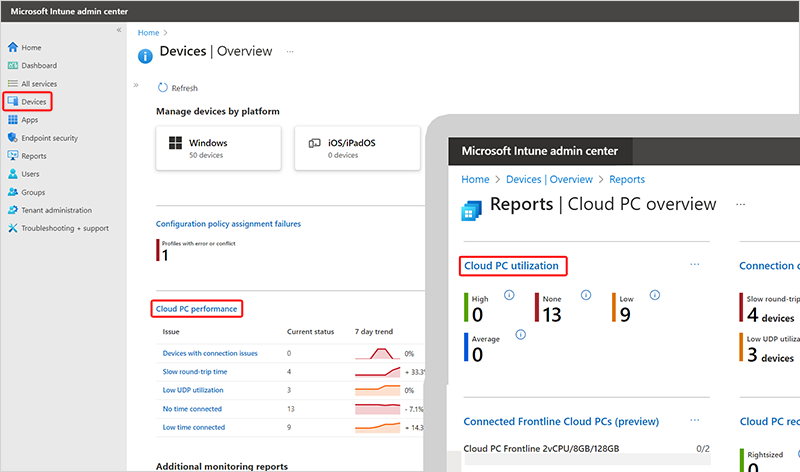
Task: Open the Devices Overview ellipsis menu
Action: (291, 51)
